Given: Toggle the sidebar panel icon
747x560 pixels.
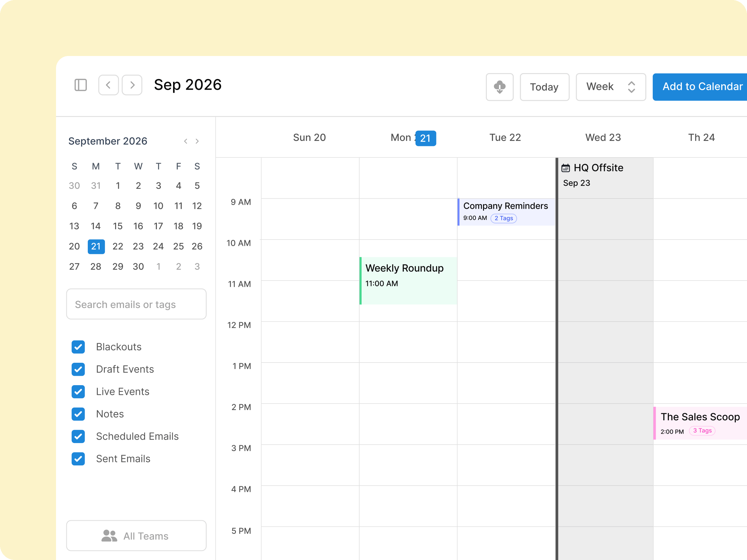Looking at the screenshot, I should (80, 85).
